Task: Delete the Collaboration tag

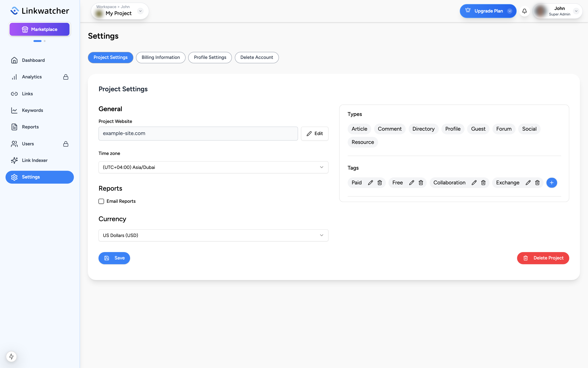Action: coord(483,183)
